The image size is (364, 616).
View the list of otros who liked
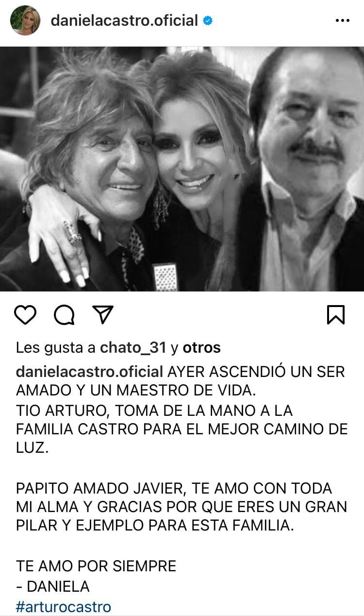pos(201,348)
